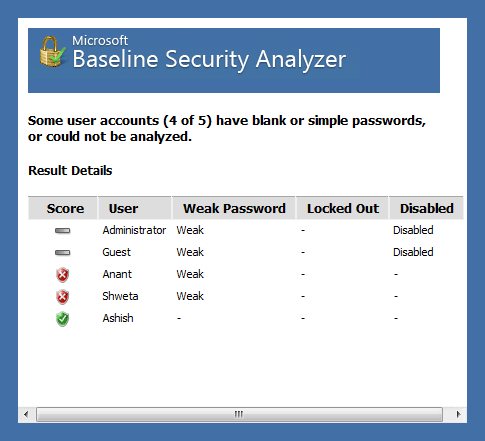Select the Guest user name
485x441 pixels.
tap(116, 252)
